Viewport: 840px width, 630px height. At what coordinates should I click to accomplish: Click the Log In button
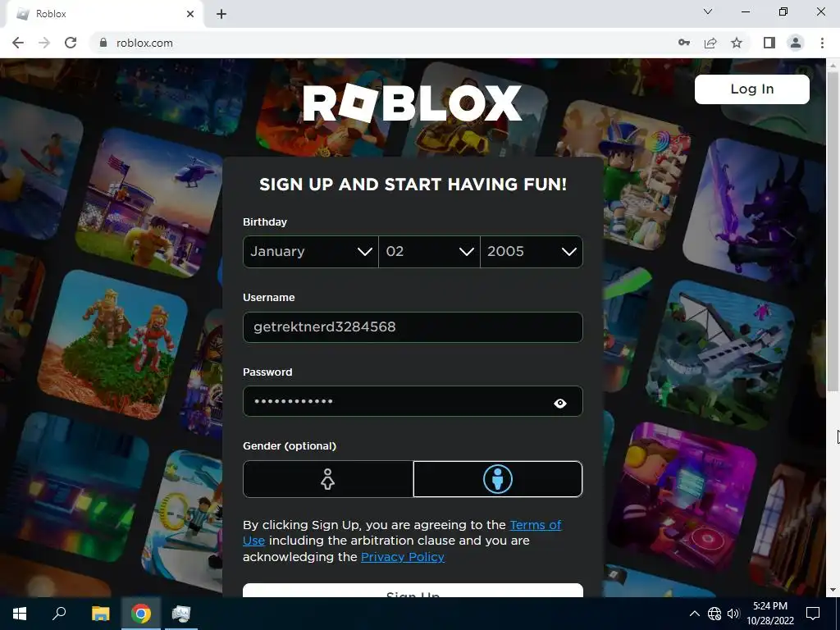point(751,89)
